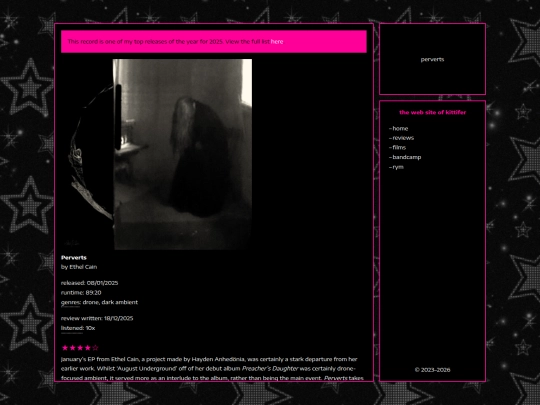Screen dimensions: 540x405
Task: Open the 'here' link in pink banner
Action: 277,42
